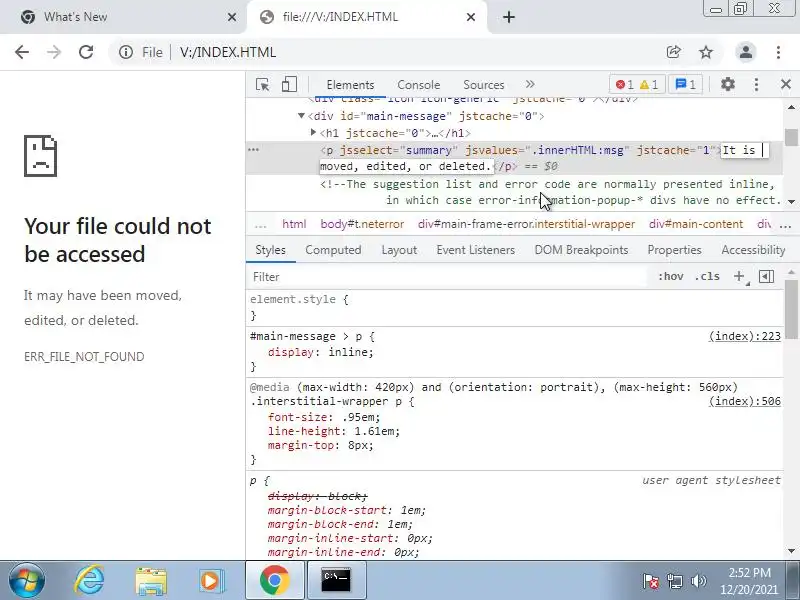Toggle the :hov element state button
This screenshot has width=800, height=600.
click(670, 277)
